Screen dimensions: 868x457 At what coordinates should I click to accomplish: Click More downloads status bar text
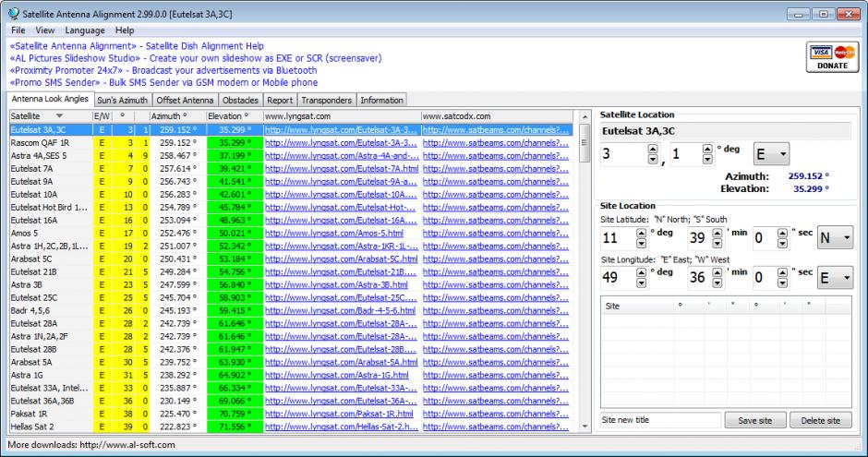tap(91, 445)
